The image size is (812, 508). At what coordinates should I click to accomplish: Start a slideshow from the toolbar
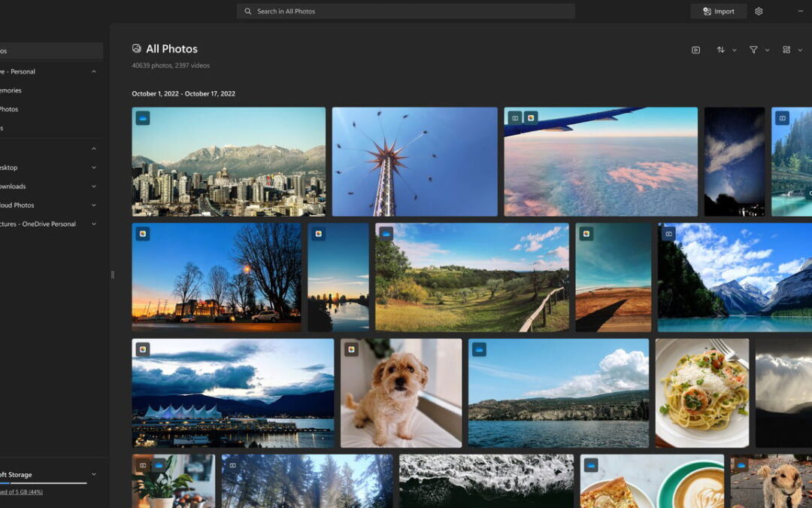pos(694,50)
